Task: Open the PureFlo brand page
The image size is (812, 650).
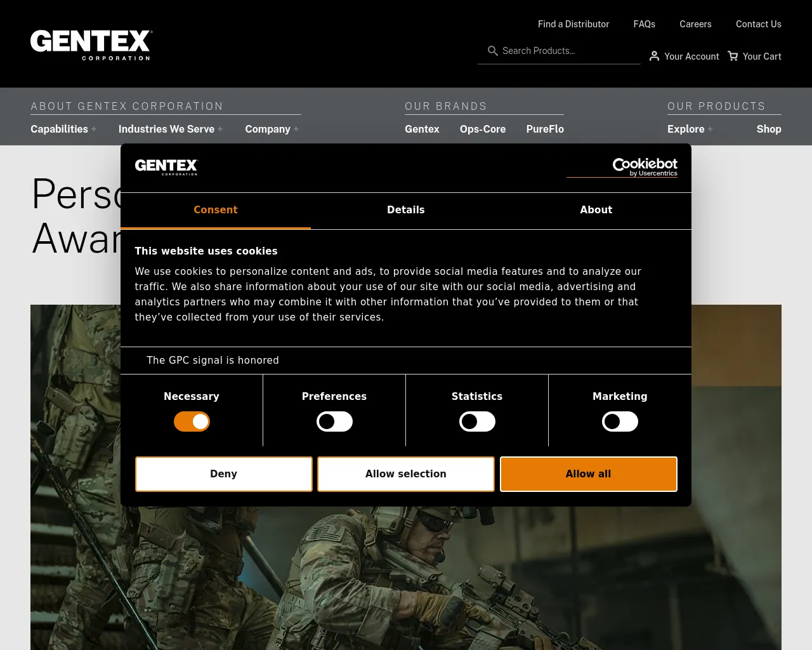Action: 545,129
